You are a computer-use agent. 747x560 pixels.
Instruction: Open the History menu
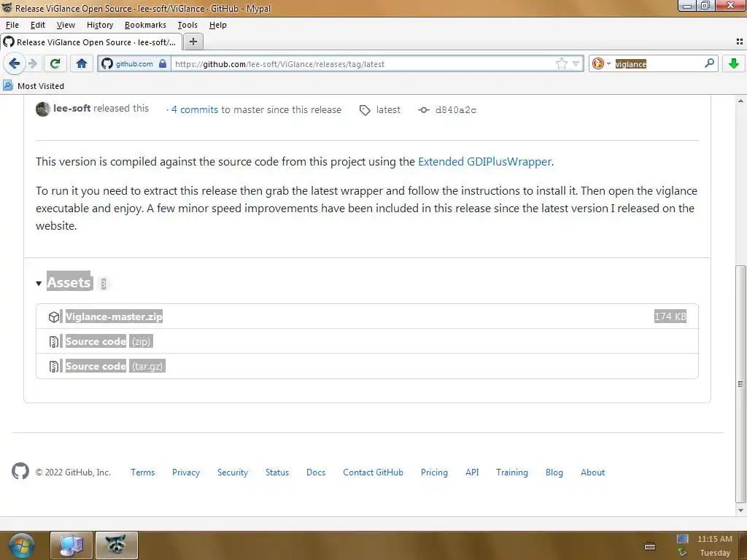point(99,25)
